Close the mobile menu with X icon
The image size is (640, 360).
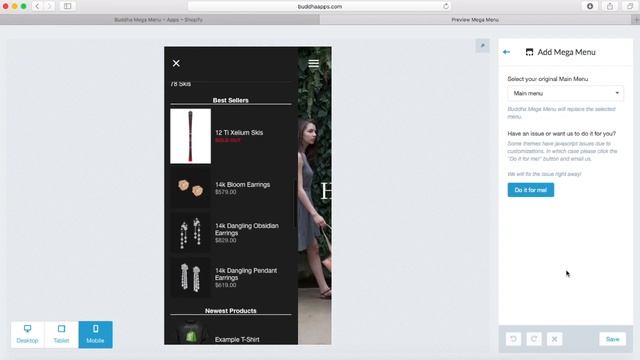click(x=176, y=63)
